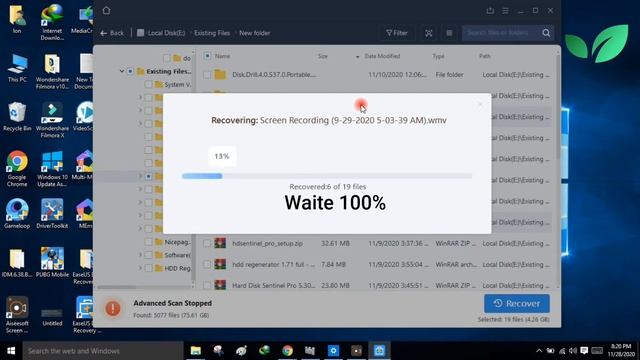Open PUBG Mobile desktop shortcut

52,262
